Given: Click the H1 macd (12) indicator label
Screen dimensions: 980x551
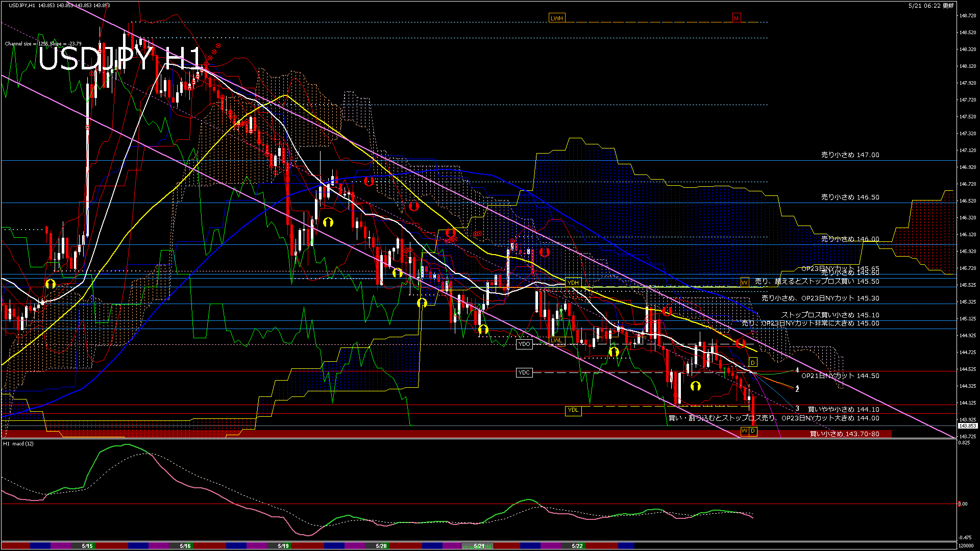Looking at the screenshot, I should tap(18, 444).
